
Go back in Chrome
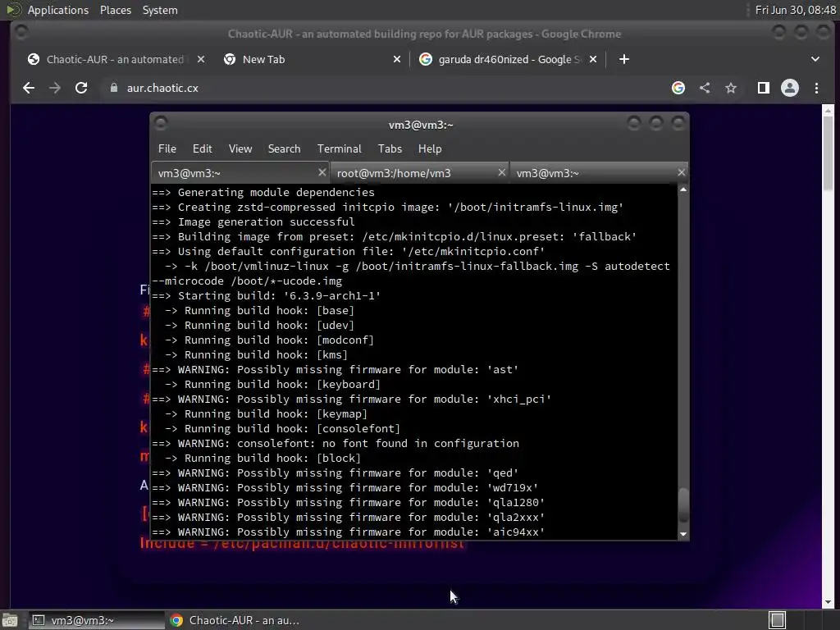tap(29, 89)
